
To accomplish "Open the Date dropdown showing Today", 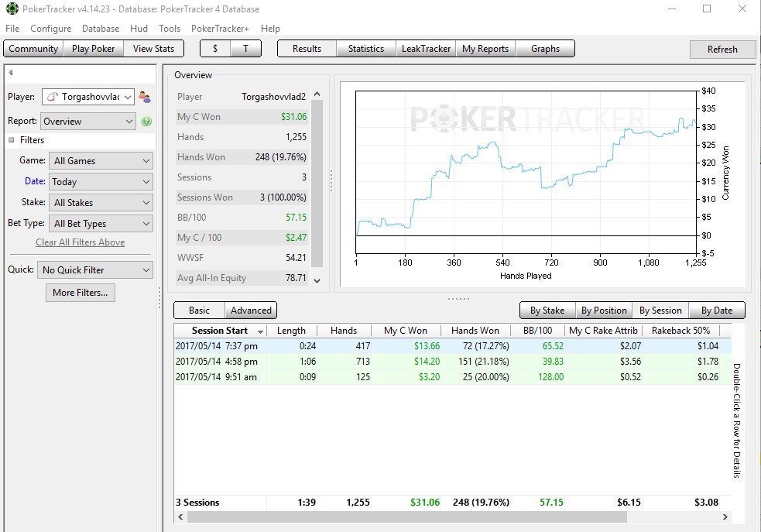I will click(101, 181).
